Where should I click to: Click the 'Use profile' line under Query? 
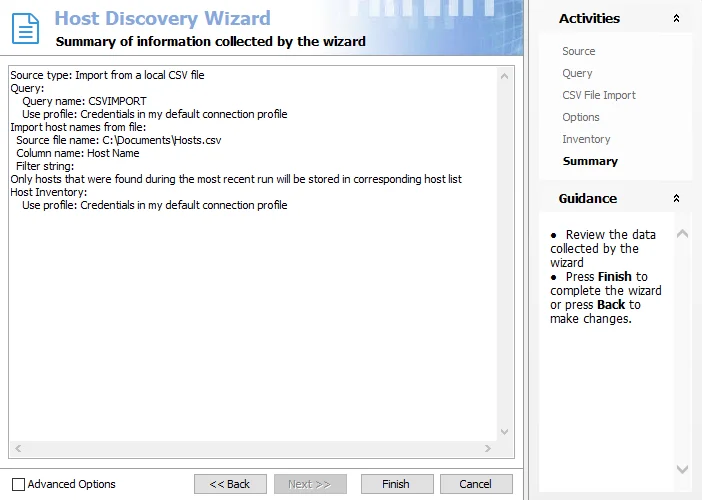(154, 114)
